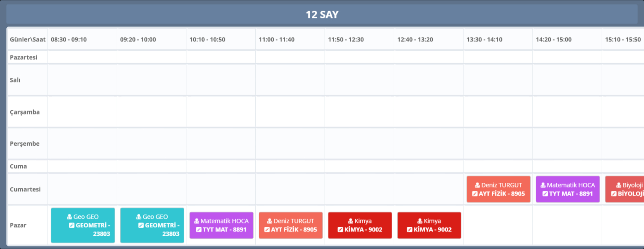Click empty Çarşamba 12:40 - 13:20 cell

(428, 112)
